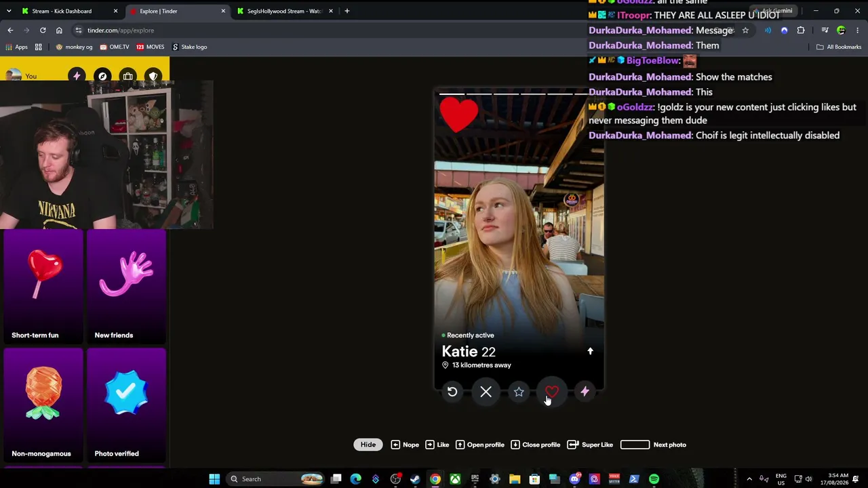Open the safety shield icon

pyautogui.click(x=153, y=76)
